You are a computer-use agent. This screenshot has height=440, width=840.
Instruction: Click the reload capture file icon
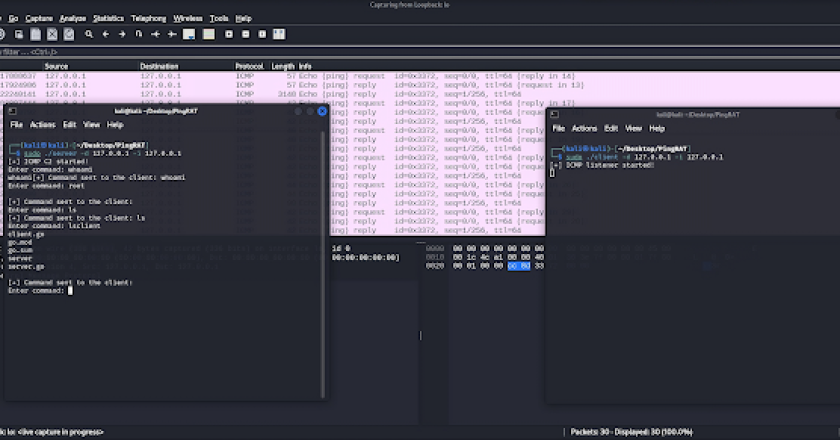coord(68,34)
